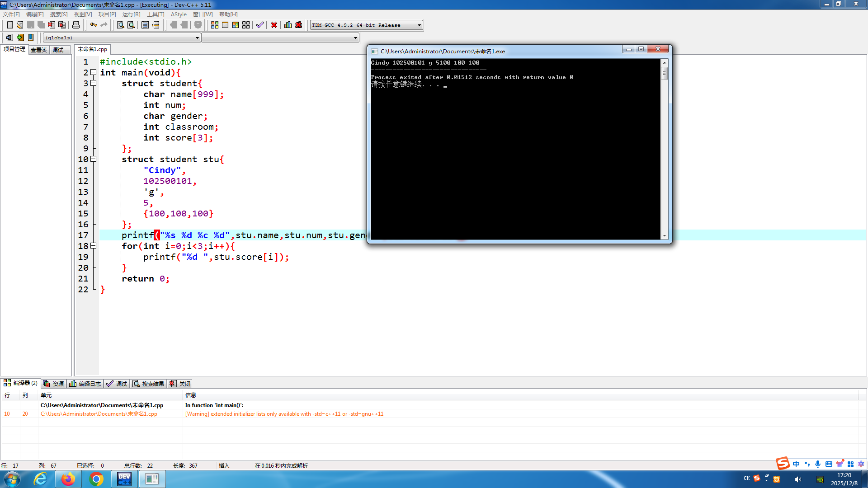Open the AStyle menu
The image size is (868, 488).
[178, 14]
